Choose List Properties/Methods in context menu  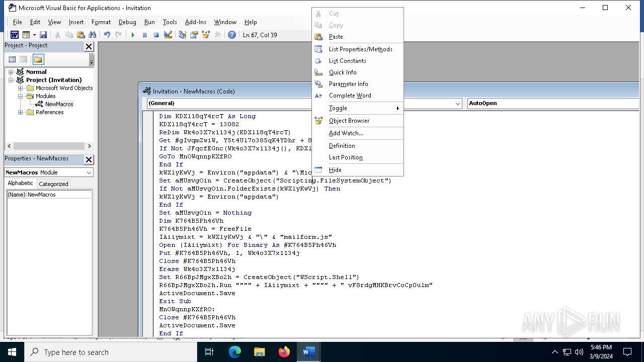coord(358,49)
